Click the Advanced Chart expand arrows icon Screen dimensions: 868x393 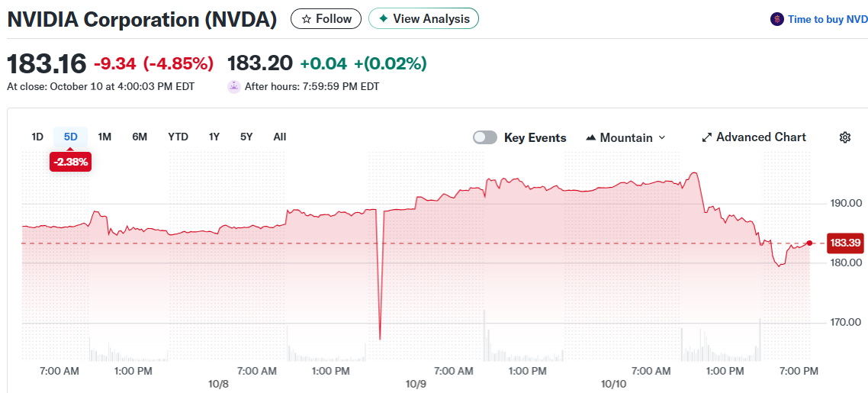707,137
